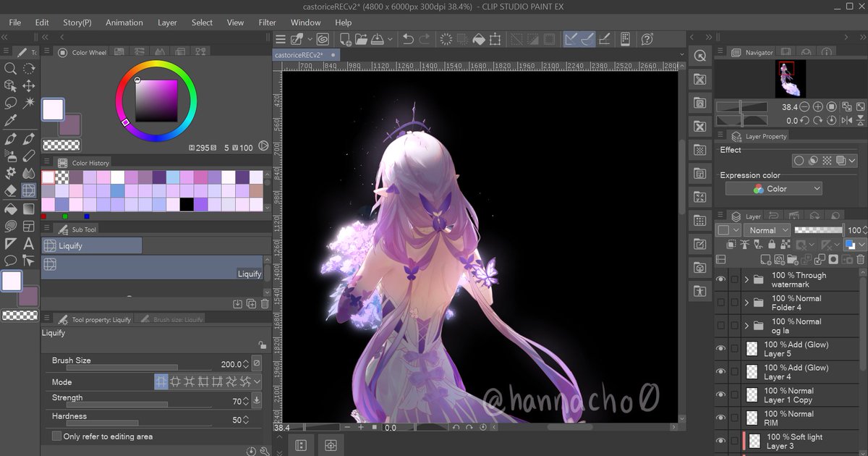Viewport: 868px width, 456px height.
Task: Open the File menu
Action: coord(14,22)
